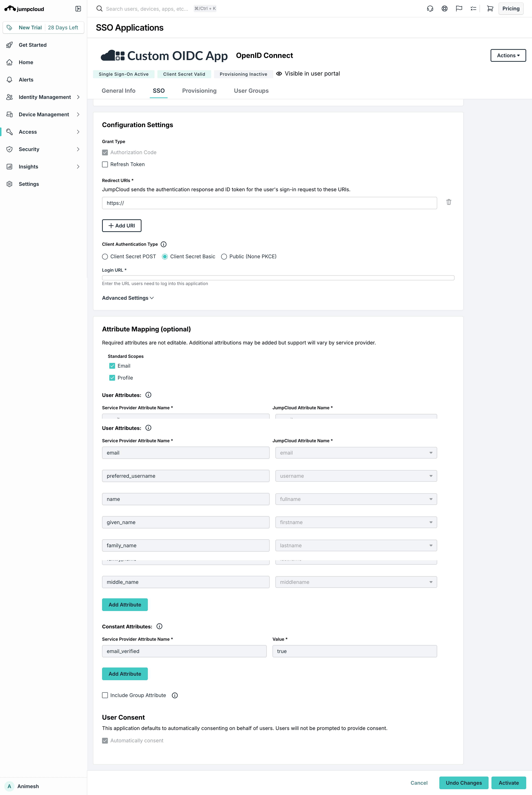Viewport: 532px width, 795px height.
Task: Uncheck the Profile standard scope
Action: pyautogui.click(x=112, y=378)
